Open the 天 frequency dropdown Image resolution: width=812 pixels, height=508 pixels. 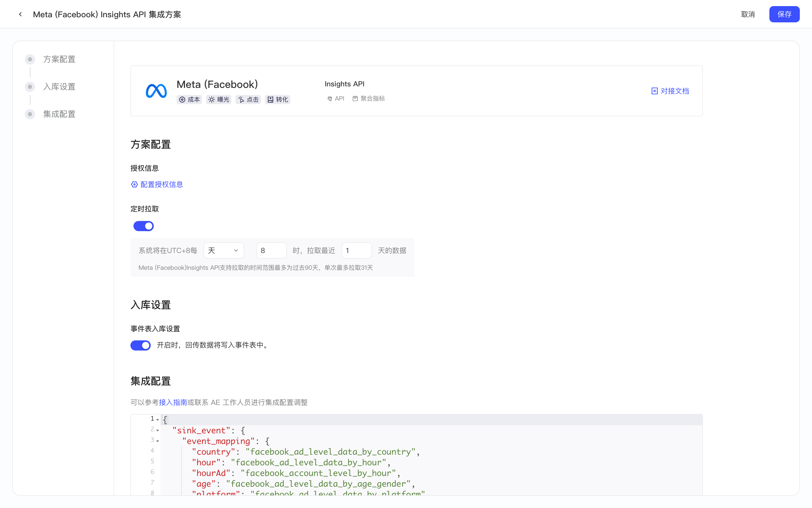coord(224,251)
